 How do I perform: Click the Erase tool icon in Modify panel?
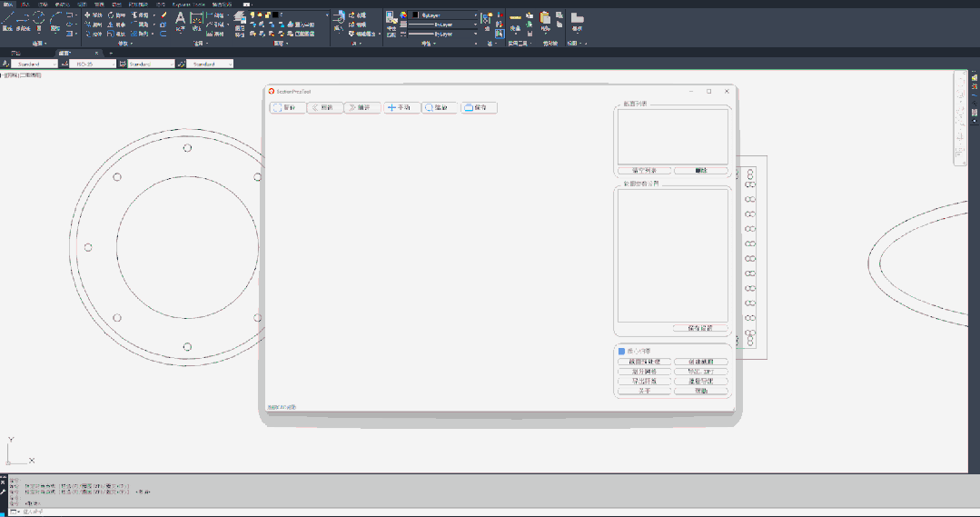pyautogui.click(x=163, y=15)
